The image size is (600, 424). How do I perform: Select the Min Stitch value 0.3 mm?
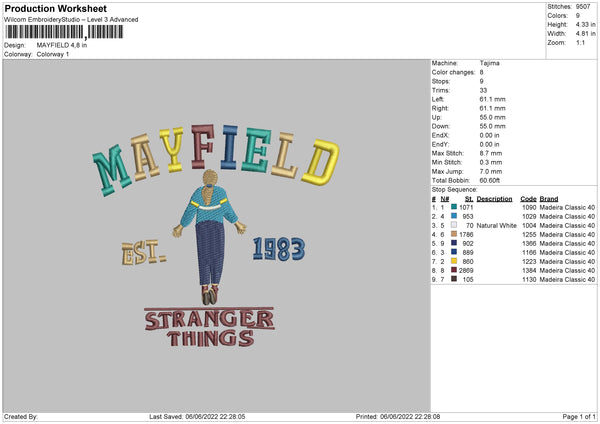click(491, 162)
